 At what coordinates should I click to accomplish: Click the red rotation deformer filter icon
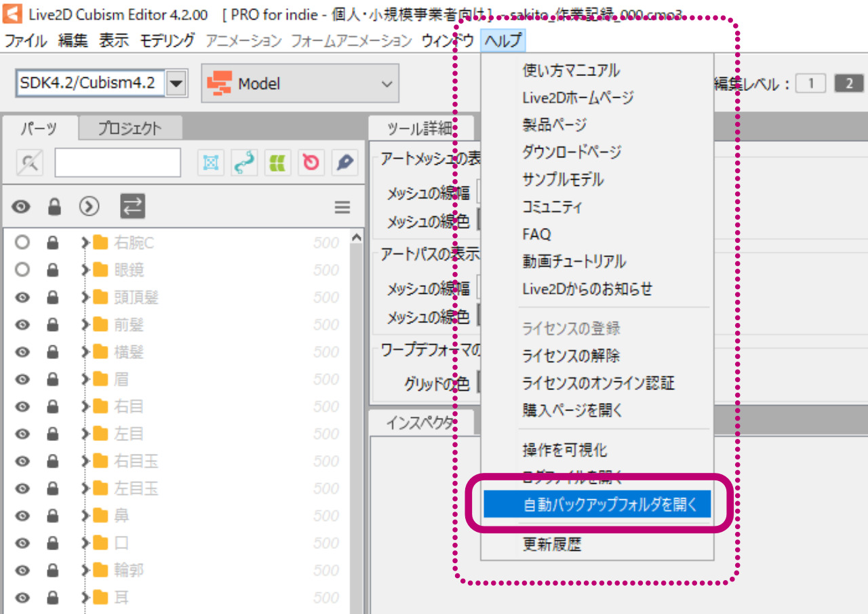[311, 163]
